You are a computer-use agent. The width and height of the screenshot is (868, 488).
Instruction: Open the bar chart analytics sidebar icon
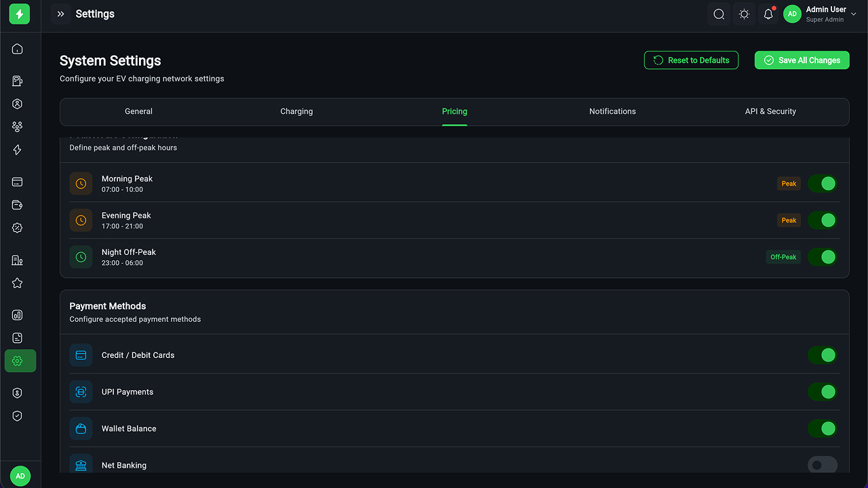18,315
